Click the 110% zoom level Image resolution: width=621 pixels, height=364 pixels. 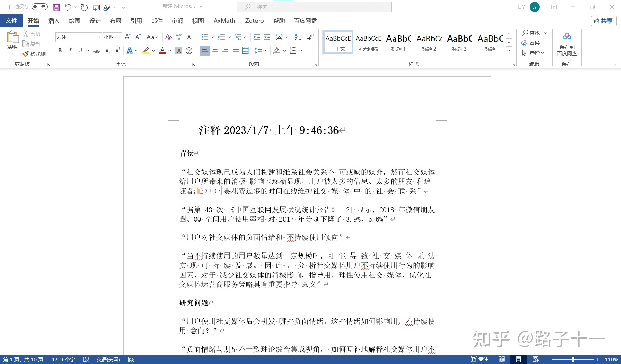[x=611, y=359]
